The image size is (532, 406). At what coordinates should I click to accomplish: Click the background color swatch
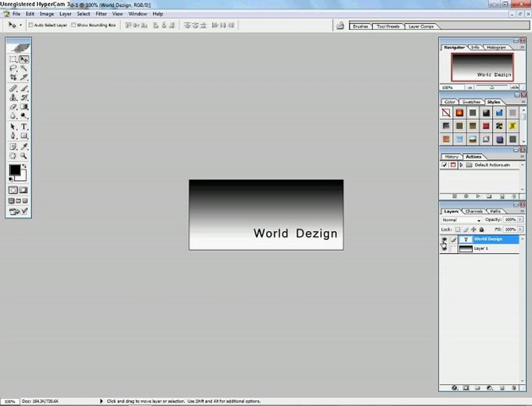tap(23, 177)
